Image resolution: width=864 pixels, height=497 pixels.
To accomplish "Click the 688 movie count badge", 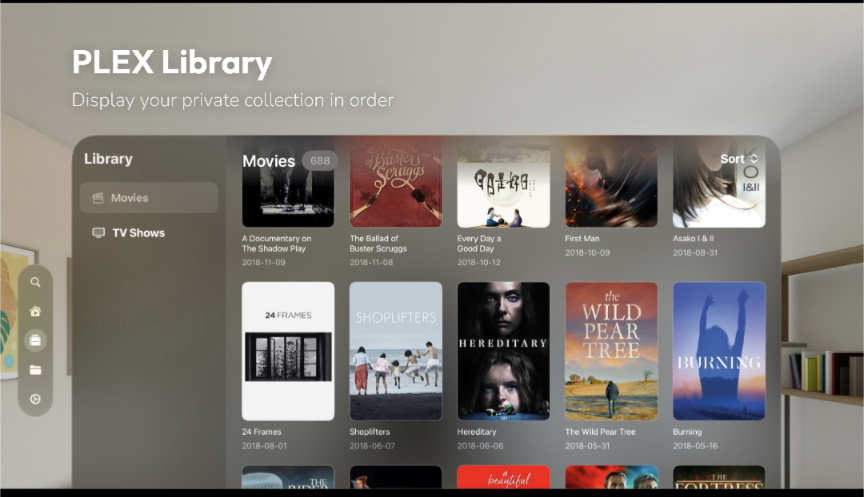I will [320, 161].
